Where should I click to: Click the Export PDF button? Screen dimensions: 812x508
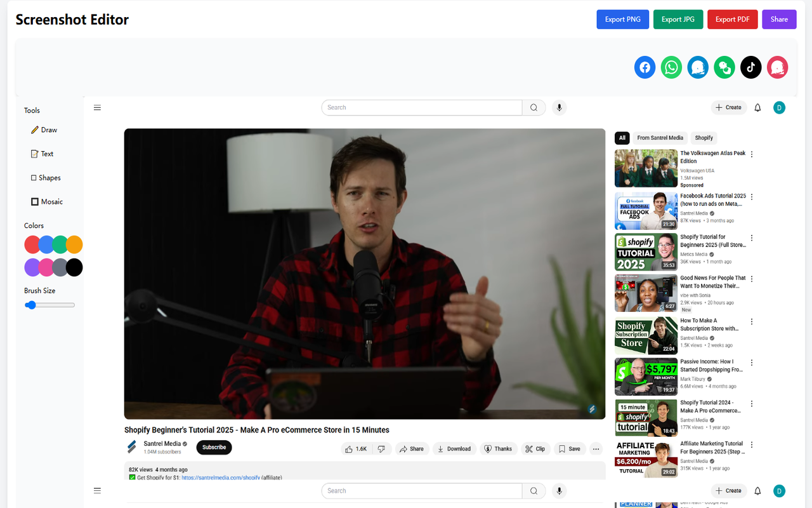point(733,19)
